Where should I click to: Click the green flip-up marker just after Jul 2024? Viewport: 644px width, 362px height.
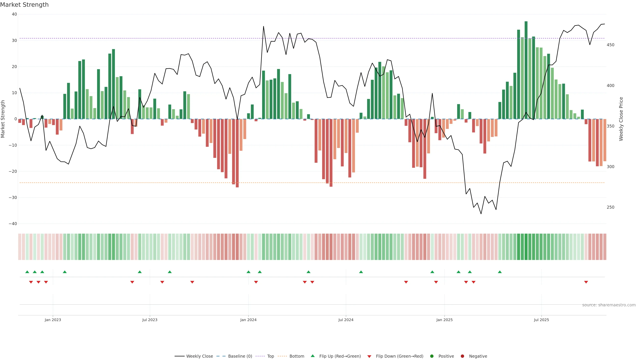tap(361, 272)
